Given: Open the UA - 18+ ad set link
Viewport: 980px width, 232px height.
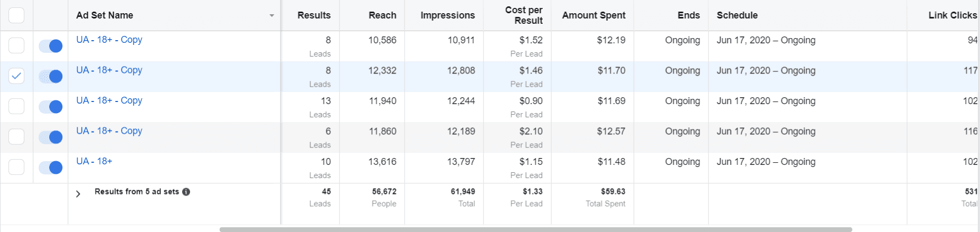Looking at the screenshot, I should (x=94, y=161).
